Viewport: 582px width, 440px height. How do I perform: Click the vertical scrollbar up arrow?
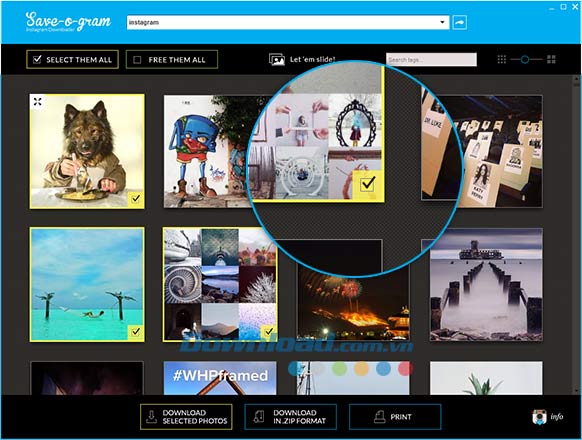point(576,79)
